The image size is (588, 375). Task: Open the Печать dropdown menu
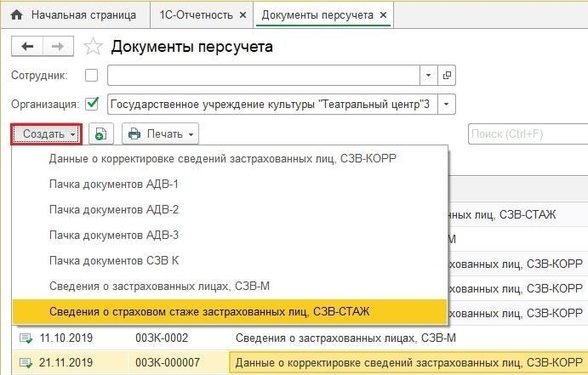tap(161, 134)
